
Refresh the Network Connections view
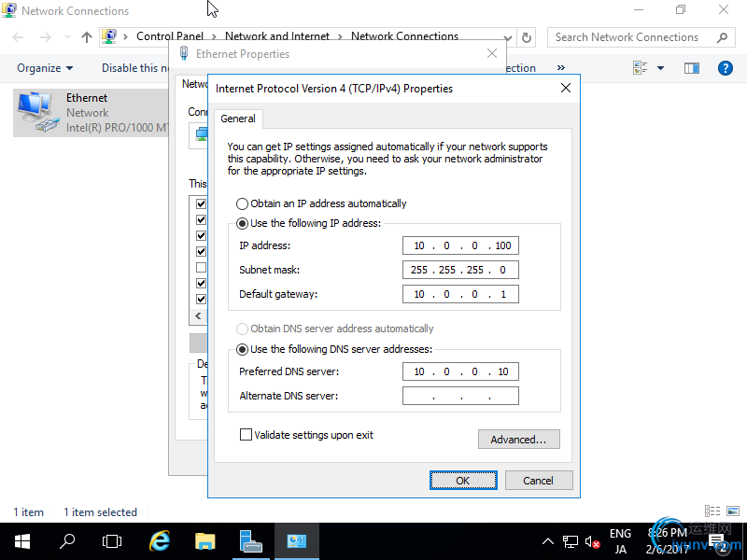527,37
